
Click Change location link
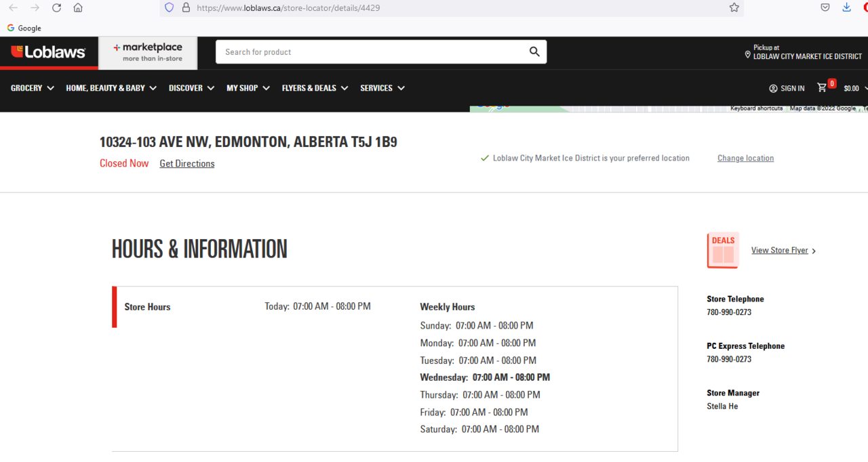(x=745, y=158)
